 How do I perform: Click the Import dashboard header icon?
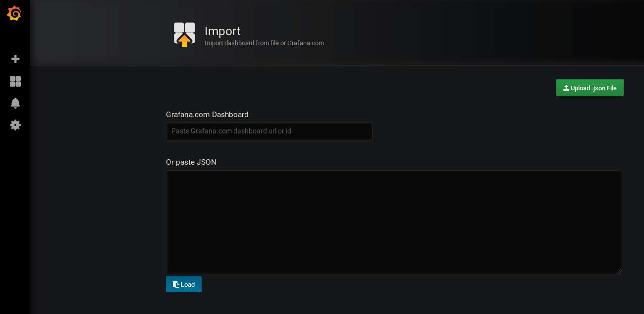184,35
